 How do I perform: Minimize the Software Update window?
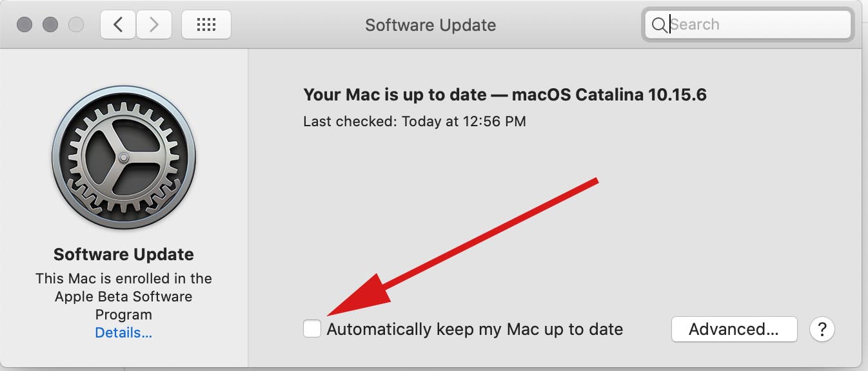click(x=50, y=24)
